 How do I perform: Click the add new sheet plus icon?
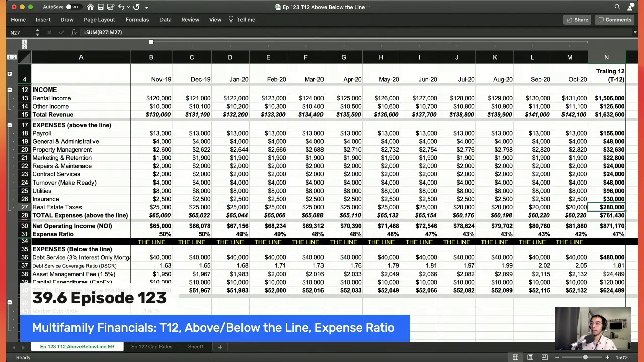pos(220,347)
